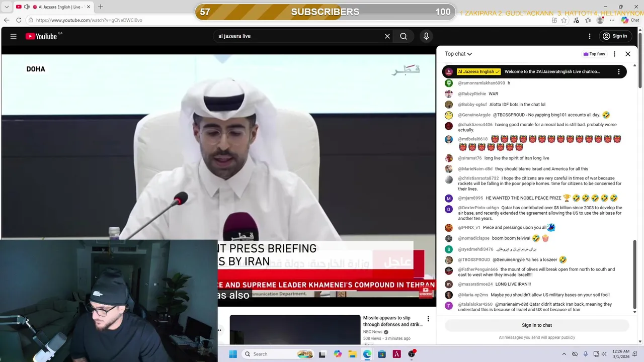Viewport: 644px width, 362px height.
Task: Click username @DexterPinto-ud6gn in chat
Action: [x=478, y=208]
